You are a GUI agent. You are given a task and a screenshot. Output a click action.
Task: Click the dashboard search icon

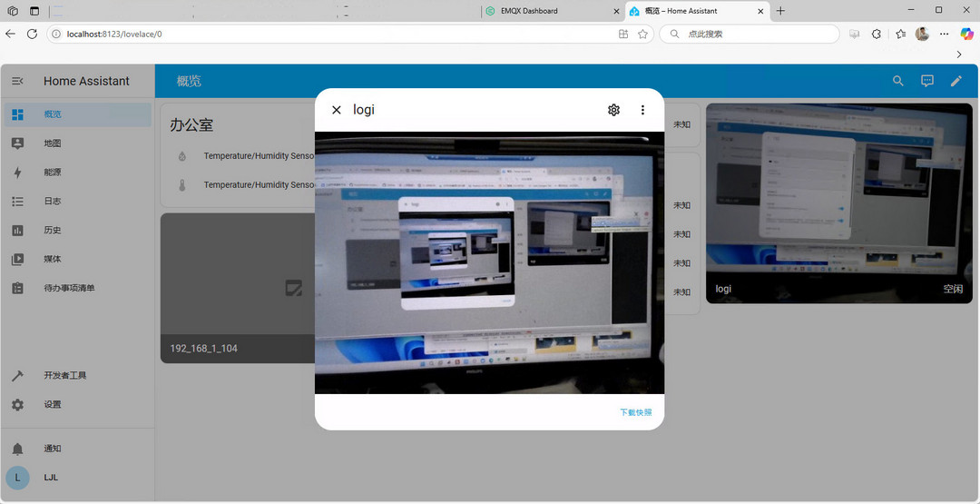point(898,81)
